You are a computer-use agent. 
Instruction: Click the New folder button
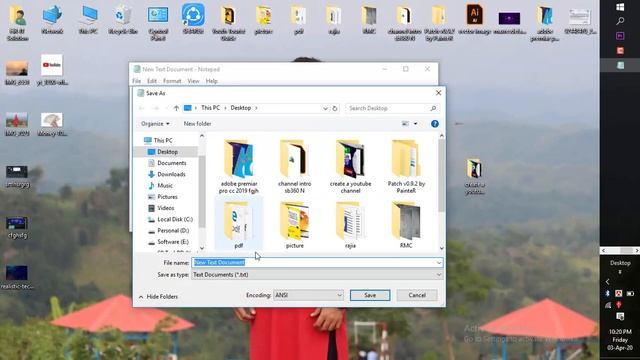(198, 124)
